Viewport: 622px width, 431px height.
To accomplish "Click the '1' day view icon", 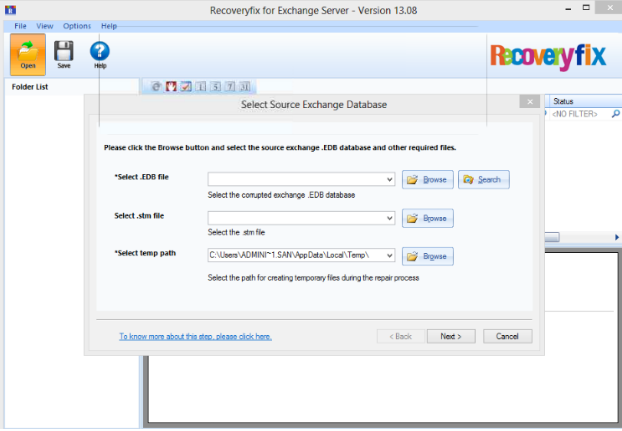I will (x=201, y=86).
